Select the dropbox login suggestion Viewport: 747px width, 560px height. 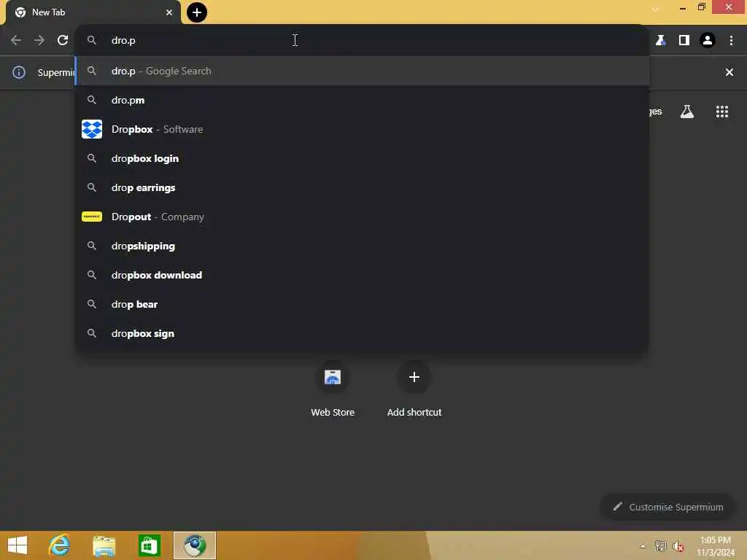362,158
